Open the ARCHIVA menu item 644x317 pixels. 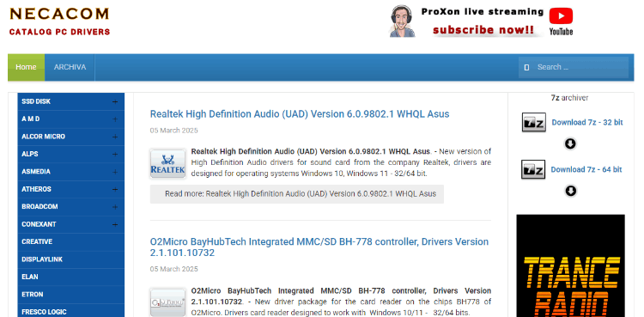click(70, 67)
